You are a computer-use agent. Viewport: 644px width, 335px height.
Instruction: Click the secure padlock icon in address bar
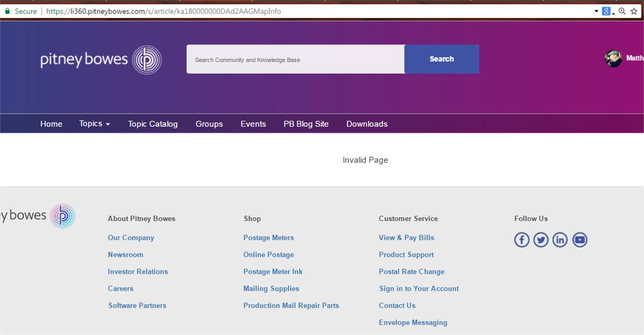coord(8,11)
